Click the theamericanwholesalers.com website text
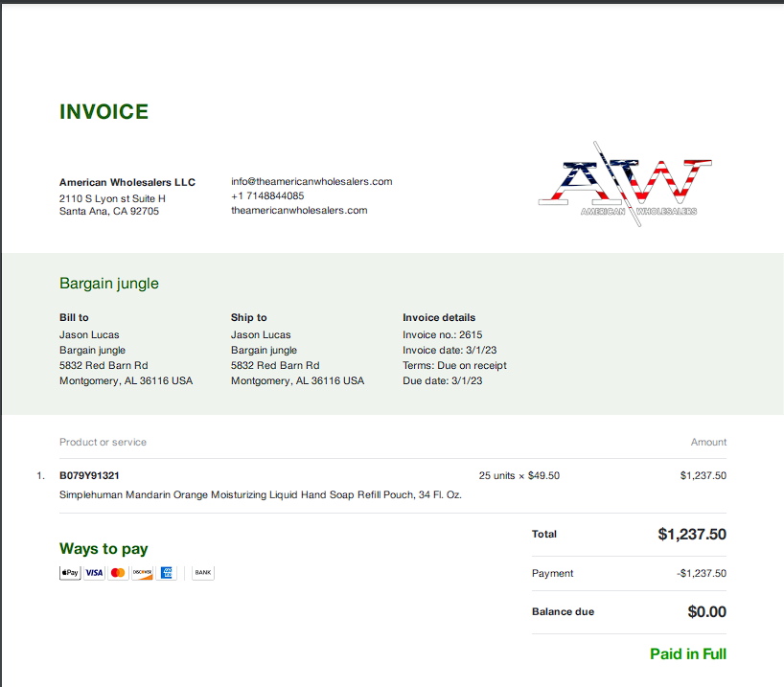Viewport: 784px width, 687px height. pos(299,211)
